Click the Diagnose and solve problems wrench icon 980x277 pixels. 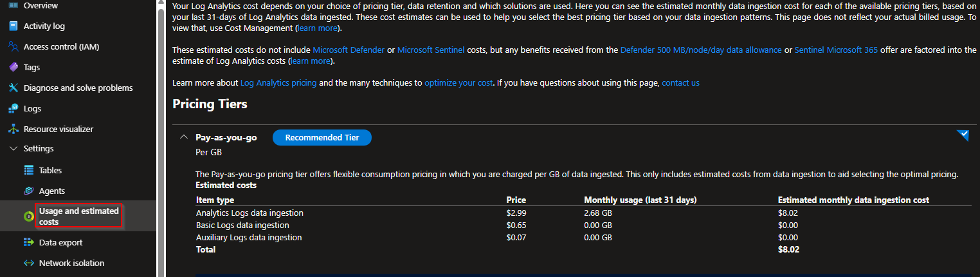pos(13,88)
